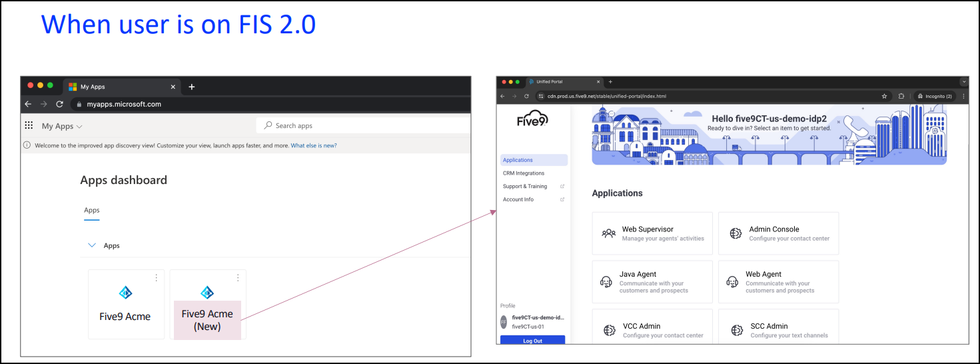This screenshot has width=980, height=364.
Task: Open more options on Five9 Acme (New) tile
Action: tap(238, 277)
